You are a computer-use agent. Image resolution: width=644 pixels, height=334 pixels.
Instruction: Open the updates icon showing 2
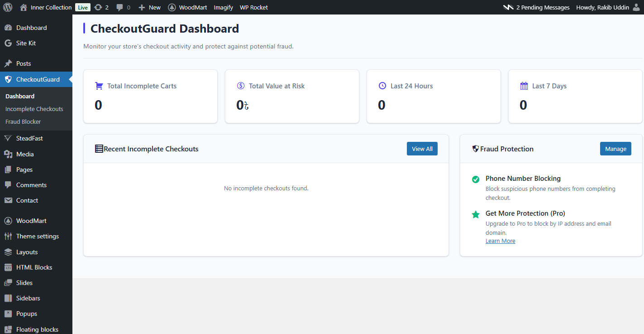point(98,7)
